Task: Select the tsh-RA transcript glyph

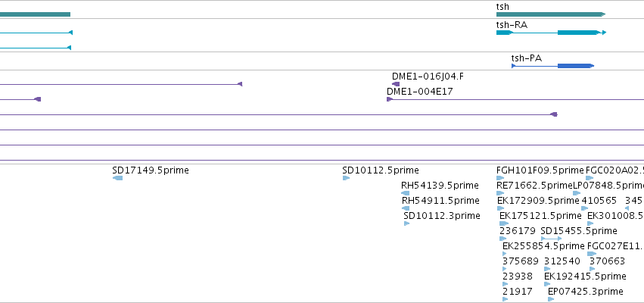Action: click(x=551, y=33)
